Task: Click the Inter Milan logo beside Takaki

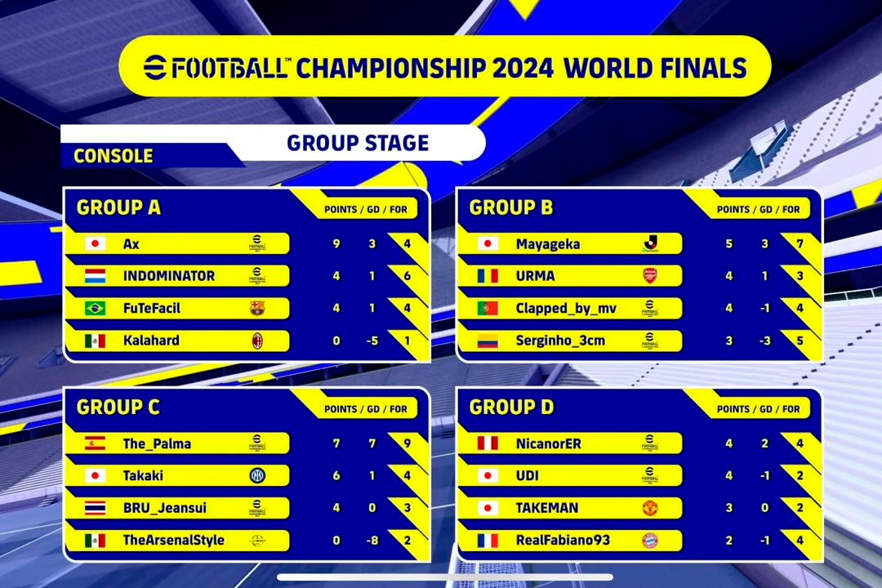Action: (257, 475)
